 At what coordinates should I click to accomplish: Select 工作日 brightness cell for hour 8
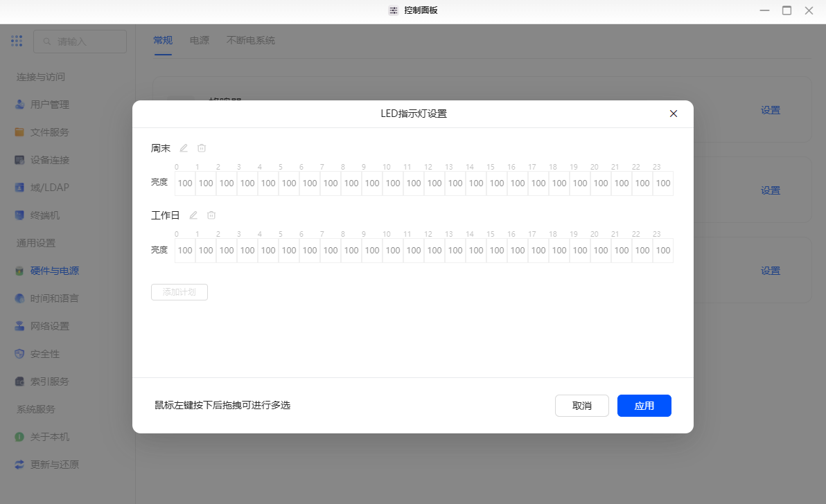[x=351, y=251]
